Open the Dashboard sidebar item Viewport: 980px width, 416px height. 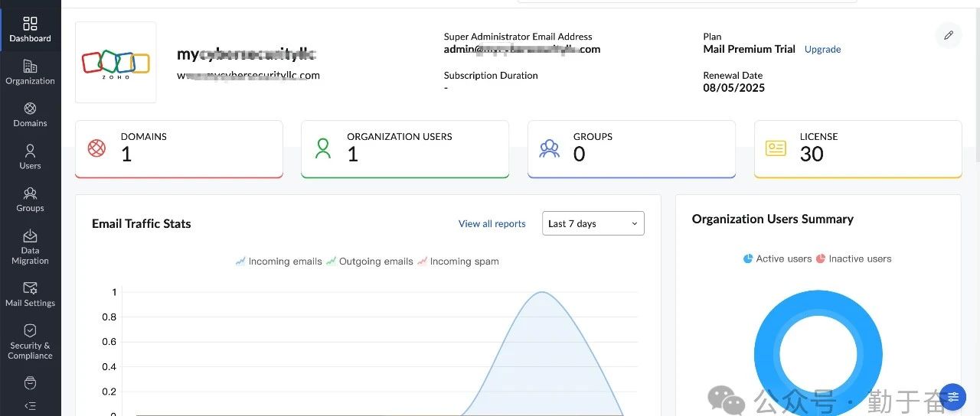click(31, 30)
